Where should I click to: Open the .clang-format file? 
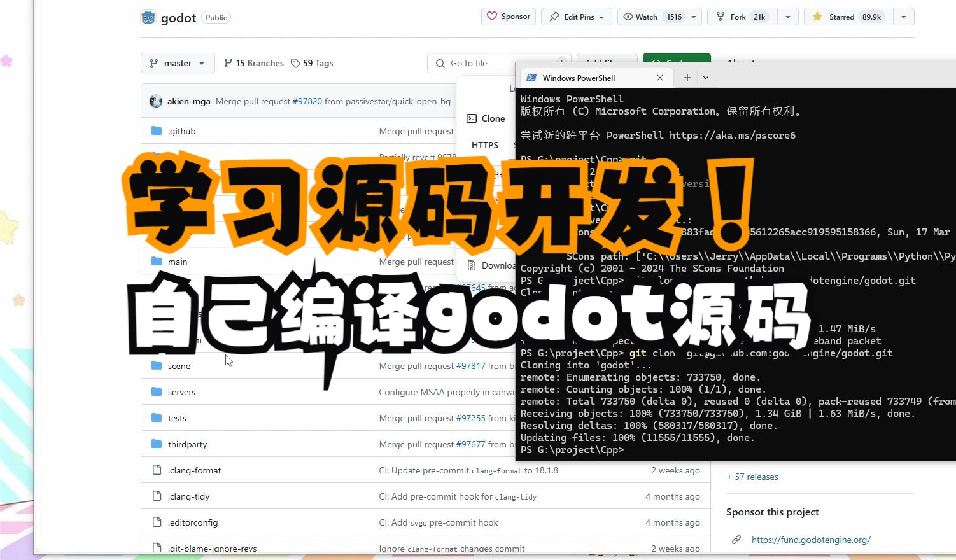coord(194,470)
